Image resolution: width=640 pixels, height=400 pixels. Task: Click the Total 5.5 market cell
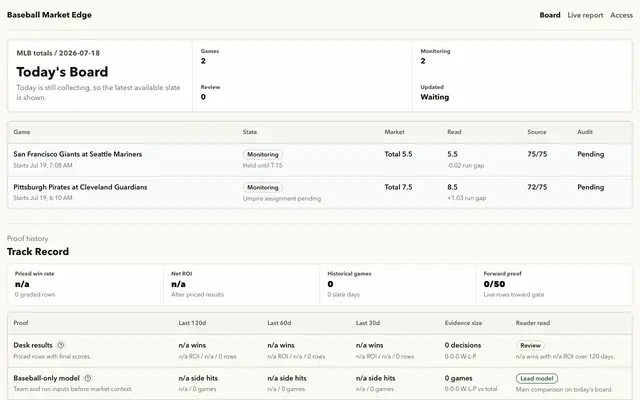[398, 154]
